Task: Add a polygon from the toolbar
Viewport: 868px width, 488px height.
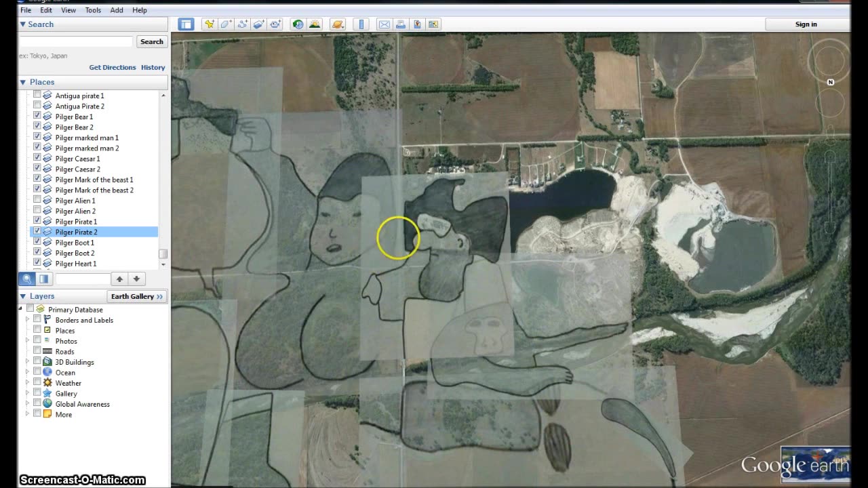Action: (226, 24)
